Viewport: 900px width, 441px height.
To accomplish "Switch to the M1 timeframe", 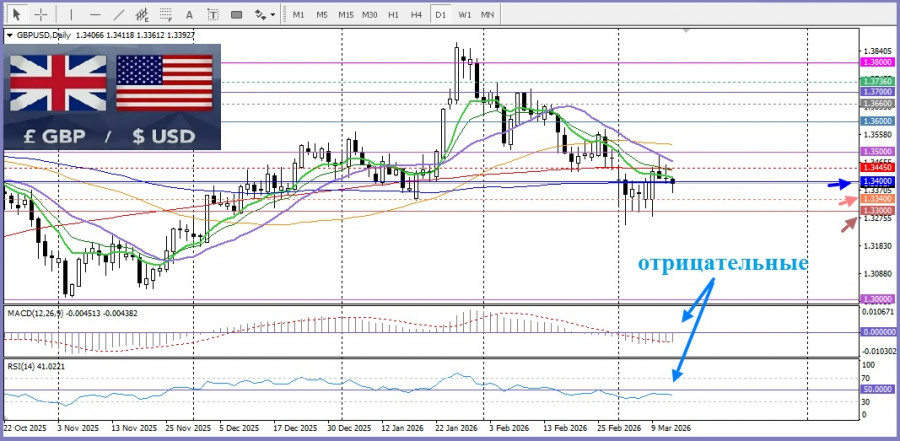I will pos(298,15).
